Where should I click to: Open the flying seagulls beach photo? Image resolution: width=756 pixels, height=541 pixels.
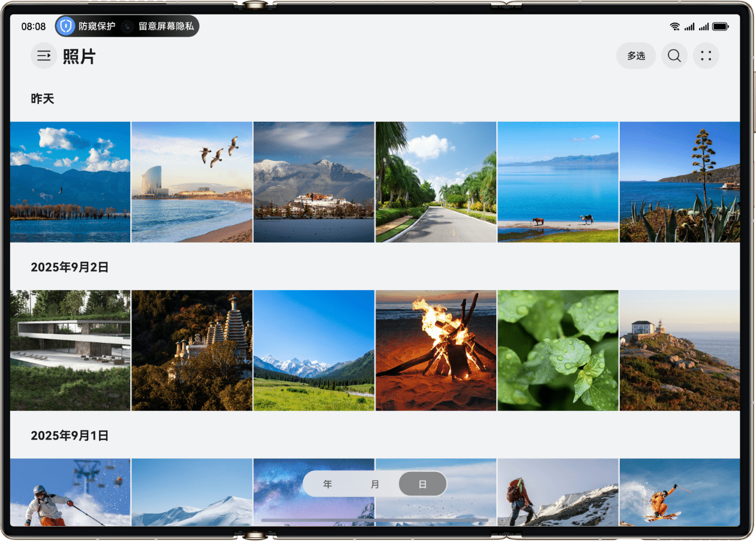click(191, 182)
